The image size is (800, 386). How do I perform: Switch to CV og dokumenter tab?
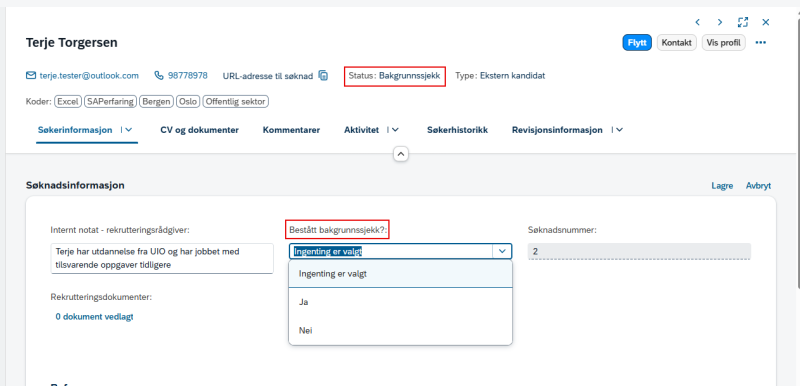[x=199, y=130]
